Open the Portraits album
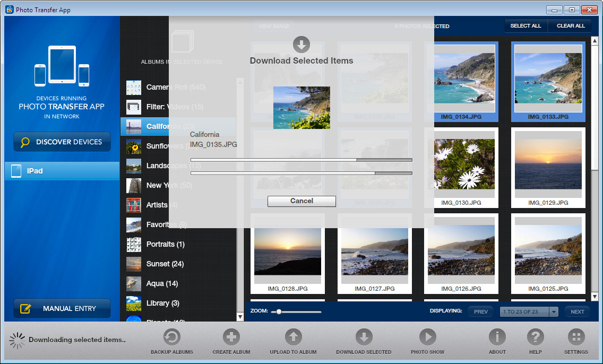 179,244
